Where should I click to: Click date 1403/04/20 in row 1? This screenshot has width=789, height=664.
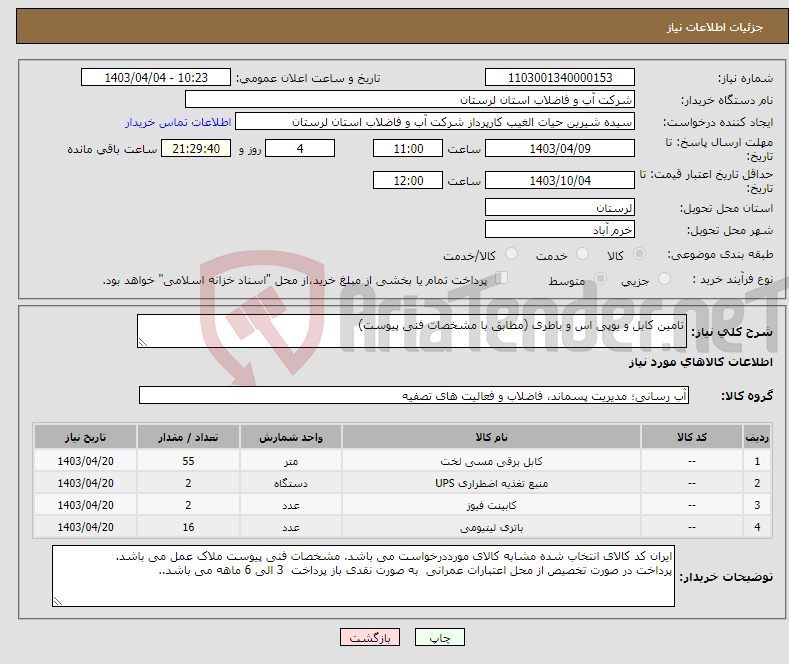86,461
